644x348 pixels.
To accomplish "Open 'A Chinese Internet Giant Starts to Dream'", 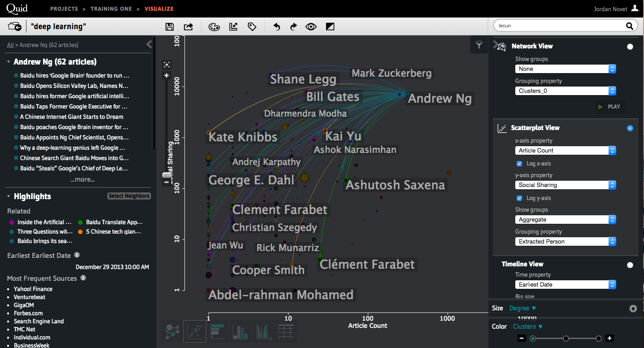I will click(72, 117).
